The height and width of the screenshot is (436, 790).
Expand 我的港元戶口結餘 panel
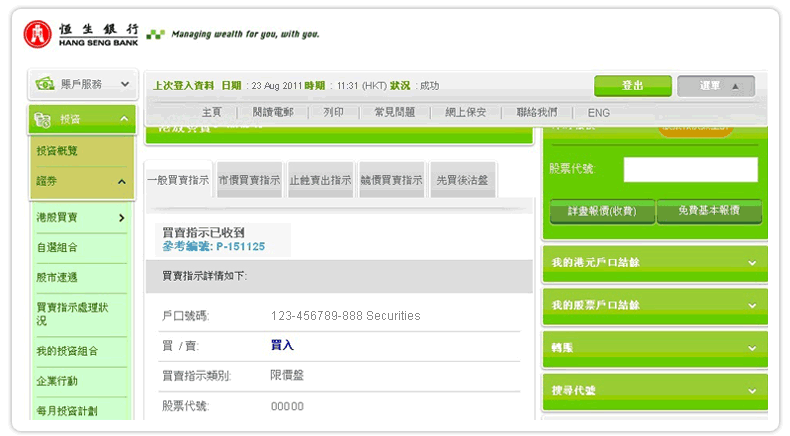(751, 263)
